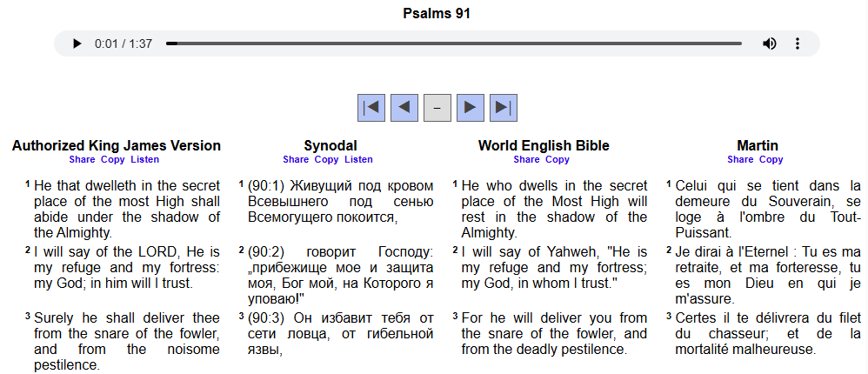Go to previous chapter arrow
This screenshot has height=374, width=868.
point(404,108)
